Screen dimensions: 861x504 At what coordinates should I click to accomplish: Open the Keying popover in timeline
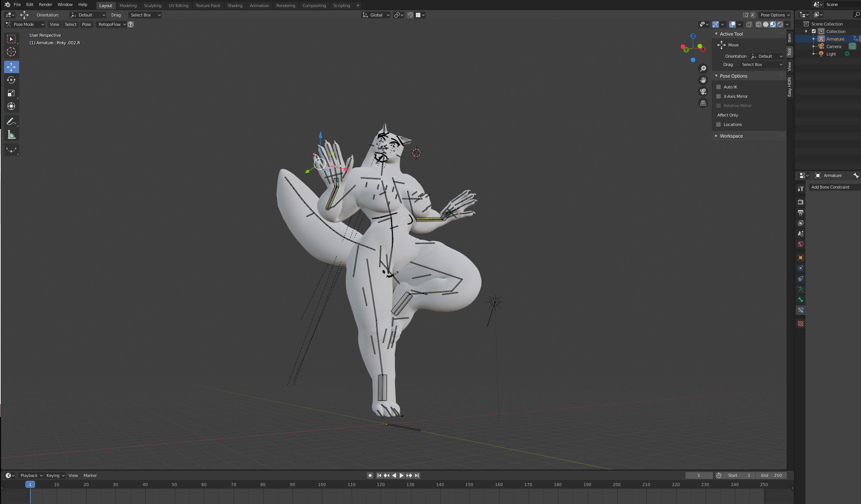point(55,475)
